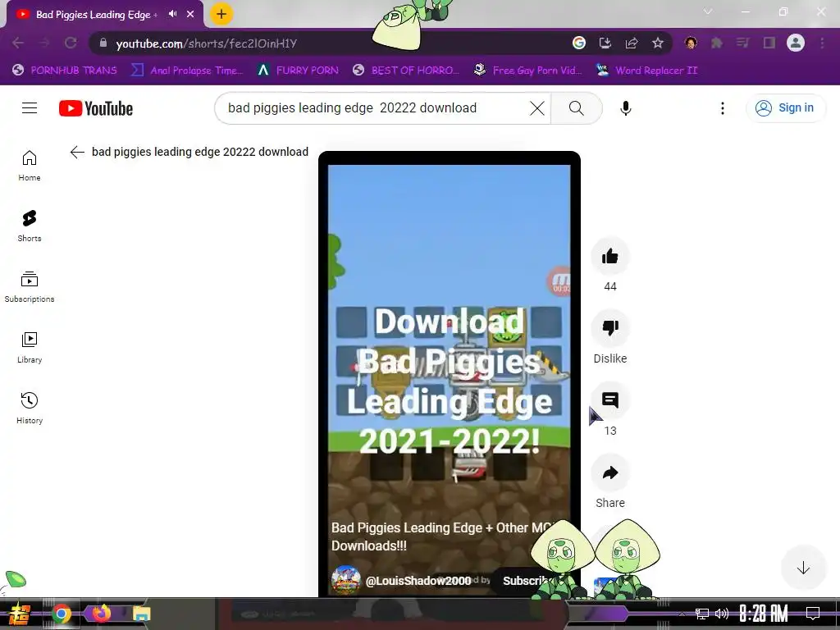View site information via the lock icon
Viewport: 840px width, 630px height.
pyautogui.click(x=103, y=43)
